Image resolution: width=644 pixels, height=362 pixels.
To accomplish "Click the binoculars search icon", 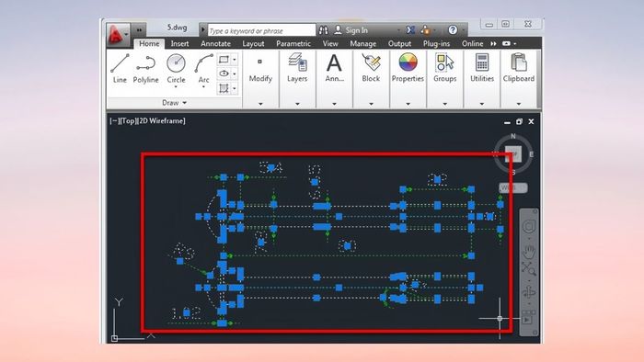I will click(324, 30).
